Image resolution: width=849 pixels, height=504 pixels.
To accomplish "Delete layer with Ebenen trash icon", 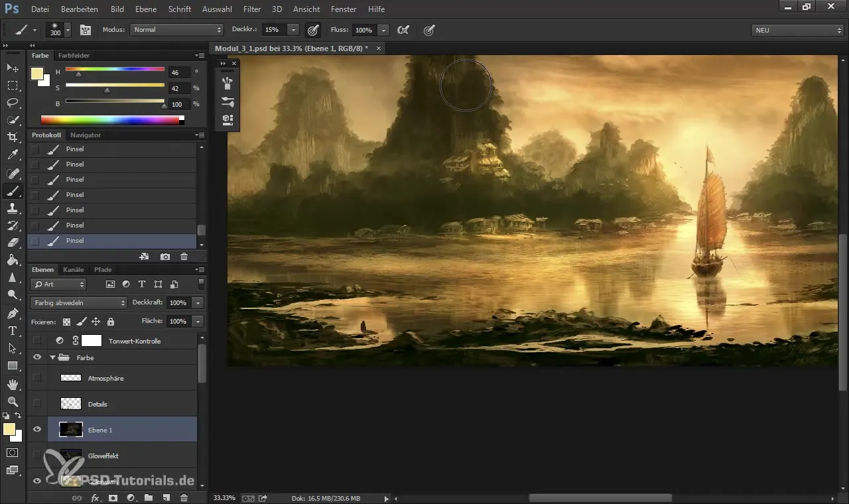I will click(184, 497).
